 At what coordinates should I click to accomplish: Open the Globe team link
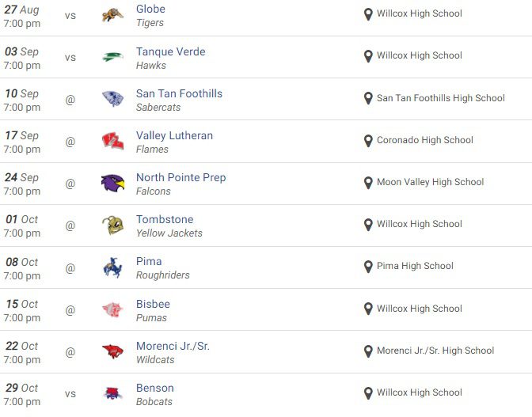(x=150, y=9)
